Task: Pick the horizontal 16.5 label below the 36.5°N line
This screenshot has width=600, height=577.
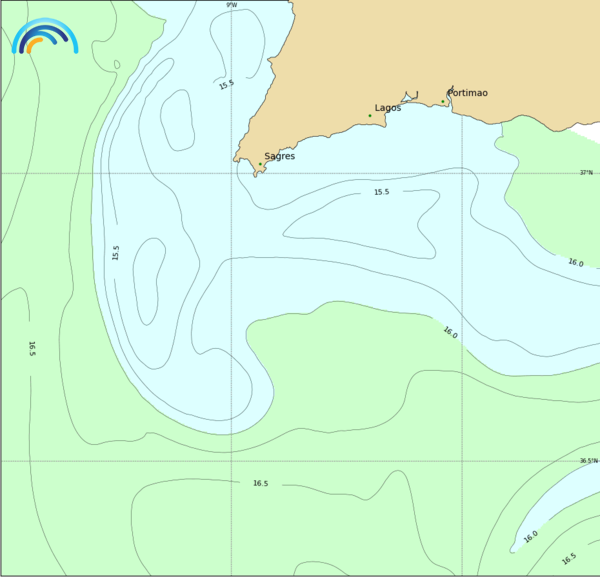Action: [260, 483]
